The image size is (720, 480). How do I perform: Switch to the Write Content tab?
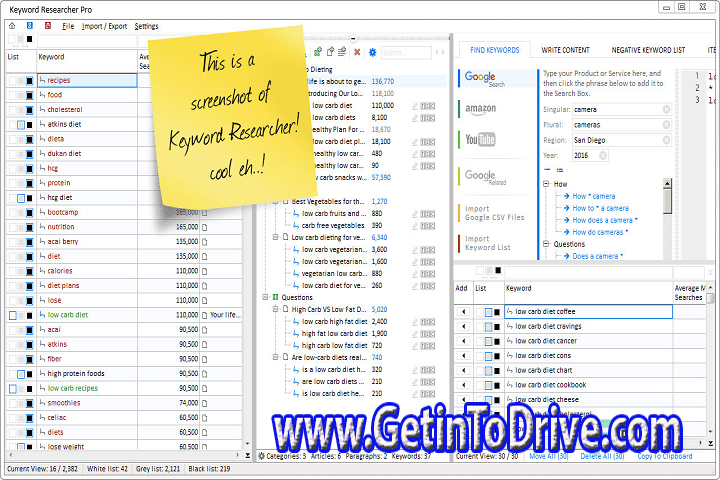(x=565, y=50)
